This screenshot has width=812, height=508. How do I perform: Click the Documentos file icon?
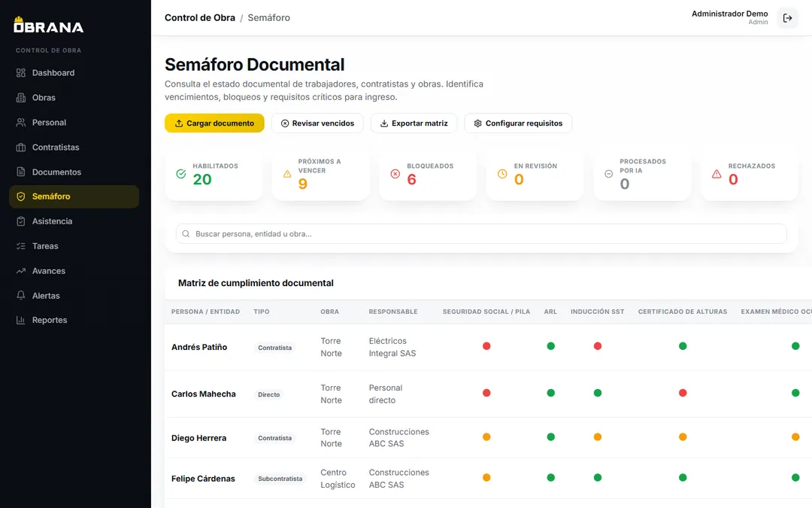pos(21,172)
